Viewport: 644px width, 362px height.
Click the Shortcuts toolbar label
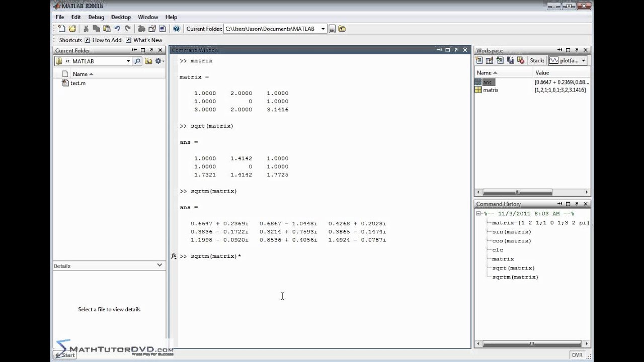coord(70,40)
